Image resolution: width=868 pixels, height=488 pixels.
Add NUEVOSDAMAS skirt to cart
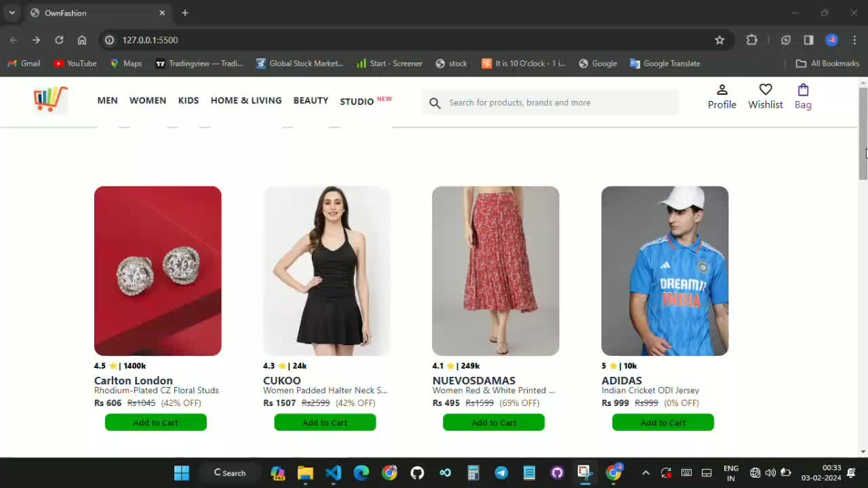point(494,422)
